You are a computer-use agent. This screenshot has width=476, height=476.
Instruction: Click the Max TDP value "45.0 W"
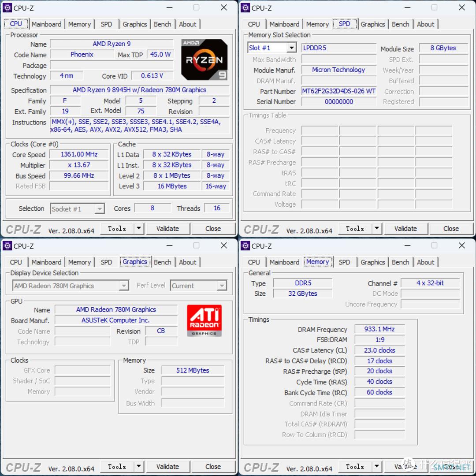coord(160,54)
